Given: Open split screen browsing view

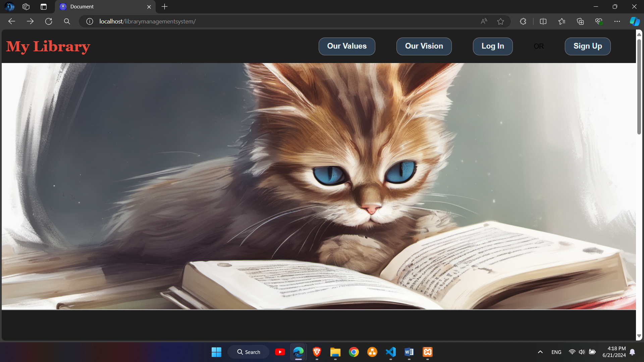Looking at the screenshot, I should click(543, 21).
